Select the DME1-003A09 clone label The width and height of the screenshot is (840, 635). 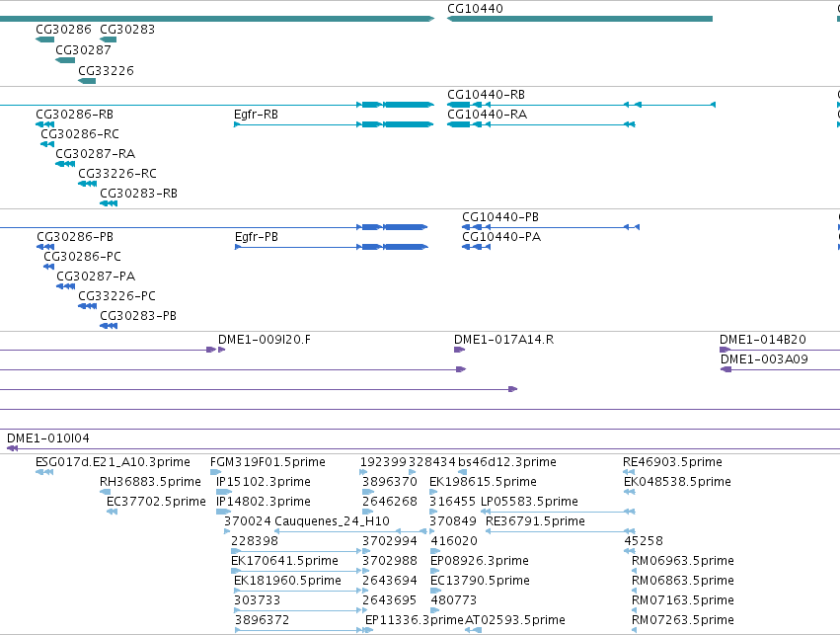(764, 360)
